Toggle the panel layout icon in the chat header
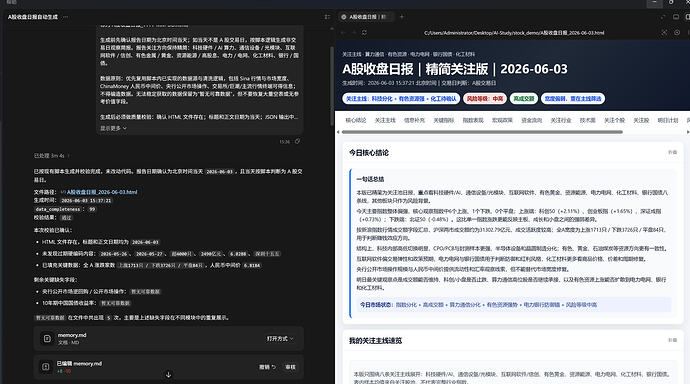The height and width of the screenshot is (384, 690). tap(327, 17)
